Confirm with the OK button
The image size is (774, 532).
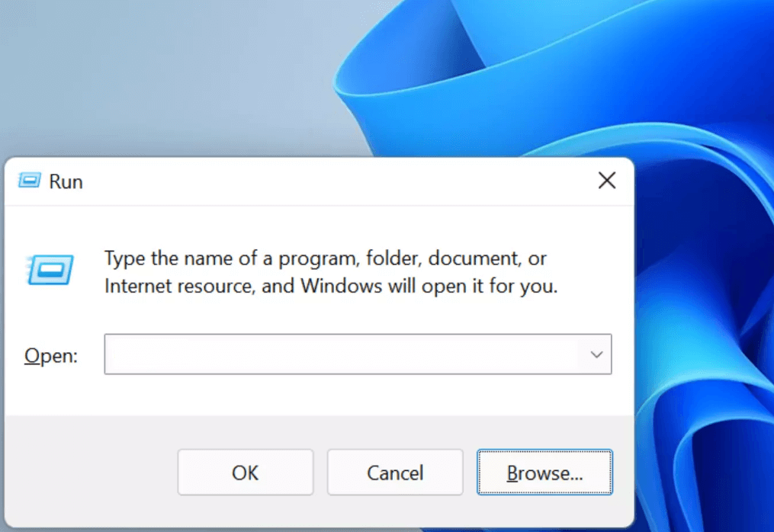point(246,473)
